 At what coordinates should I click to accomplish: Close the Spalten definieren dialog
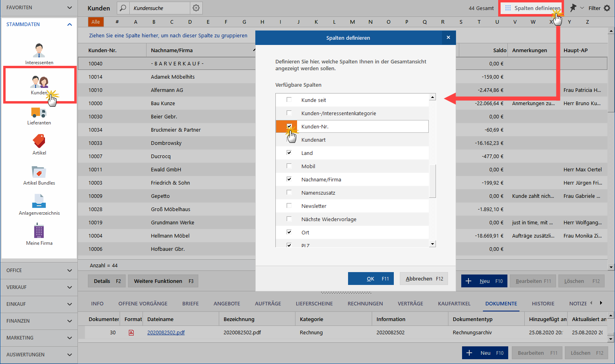448,38
